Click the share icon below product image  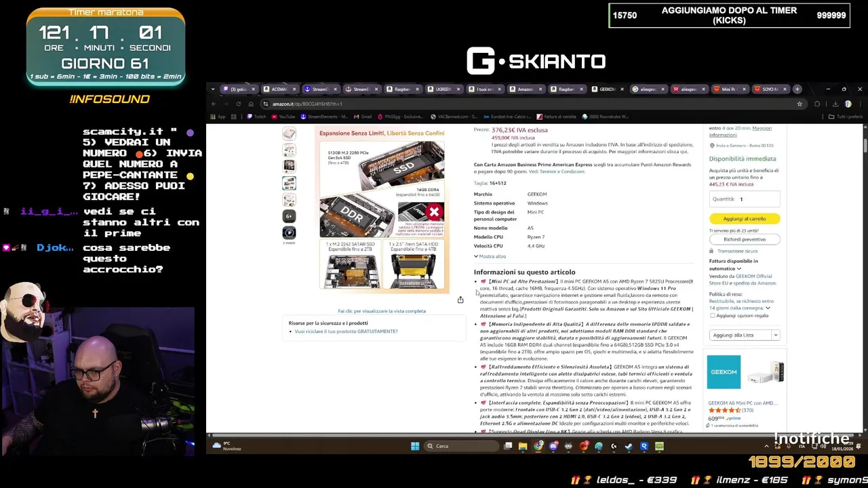[460, 300]
